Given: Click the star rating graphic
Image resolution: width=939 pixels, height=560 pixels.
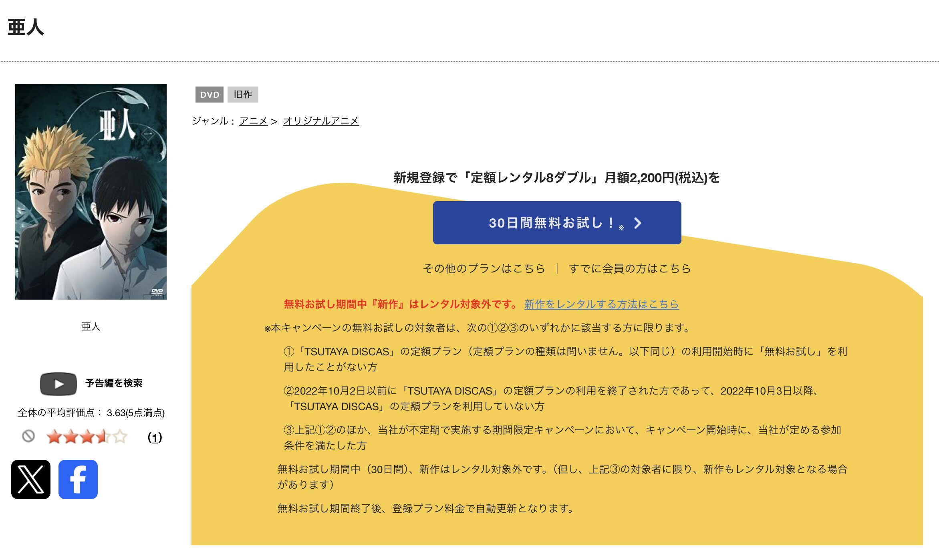Looking at the screenshot, I should click(87, 437).
